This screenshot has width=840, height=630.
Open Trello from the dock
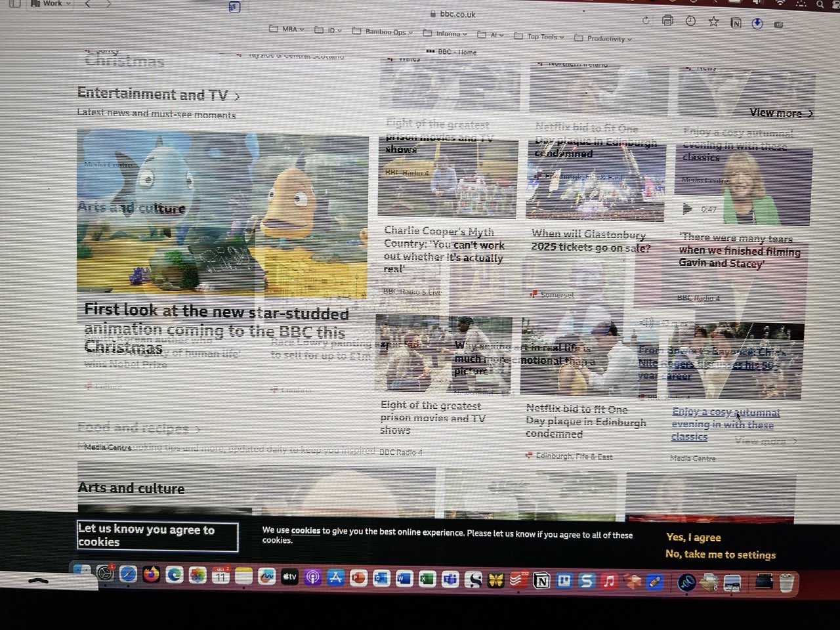[x=564, y=581]
